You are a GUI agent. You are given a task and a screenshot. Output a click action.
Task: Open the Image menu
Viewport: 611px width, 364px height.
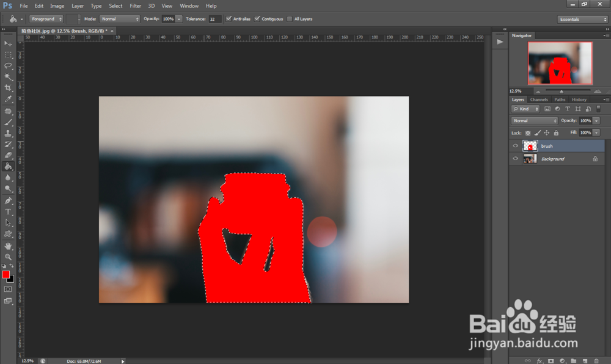57,6
